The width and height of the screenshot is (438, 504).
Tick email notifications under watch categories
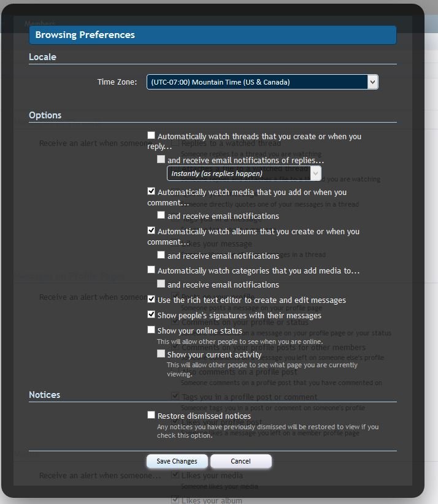point(161,284)
